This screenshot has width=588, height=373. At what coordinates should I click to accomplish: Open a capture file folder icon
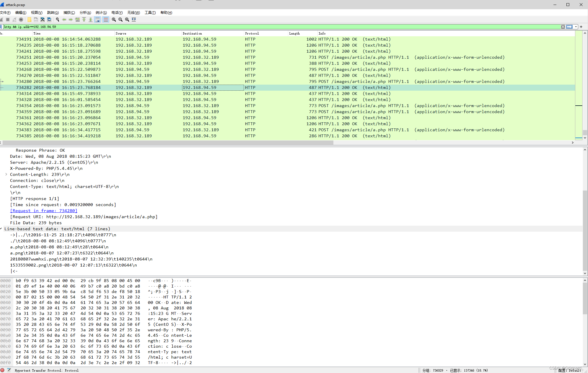coord(29,20)
